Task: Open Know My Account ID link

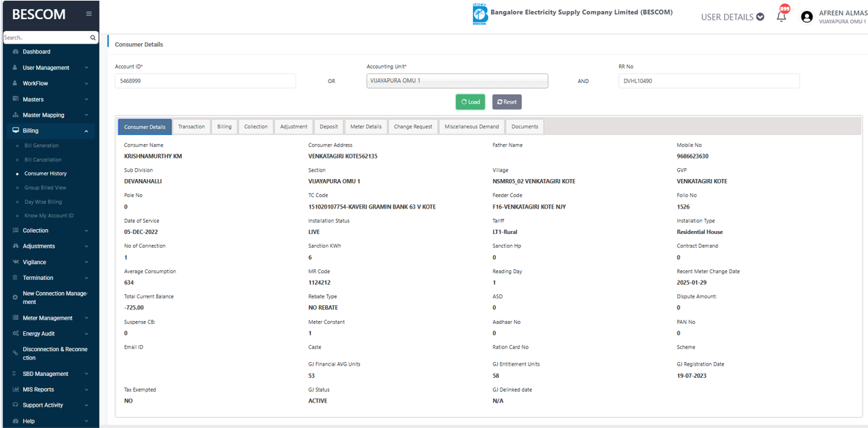Action: (x=49, y=215)
